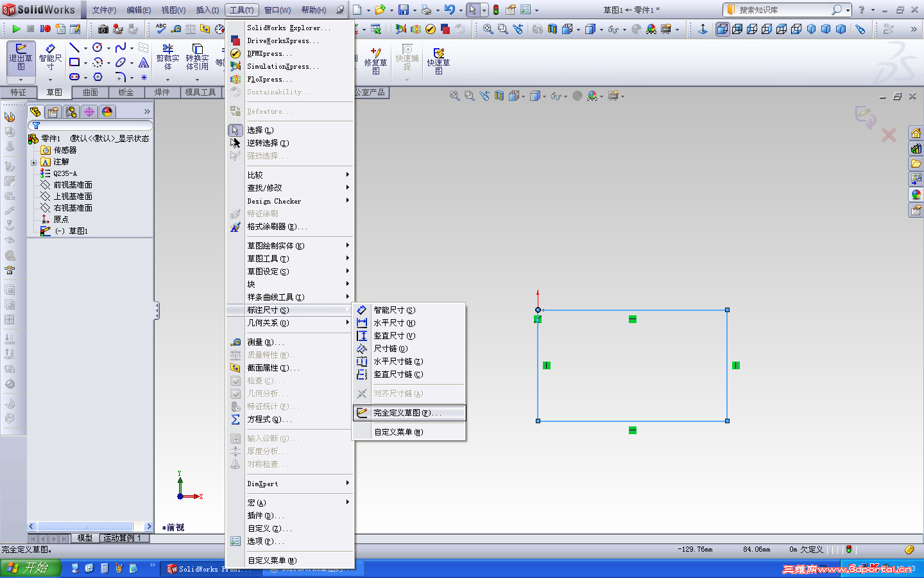Collapse the FeatureManager panel with the splitter handle
924x578 pixels.
pos(157,311)
